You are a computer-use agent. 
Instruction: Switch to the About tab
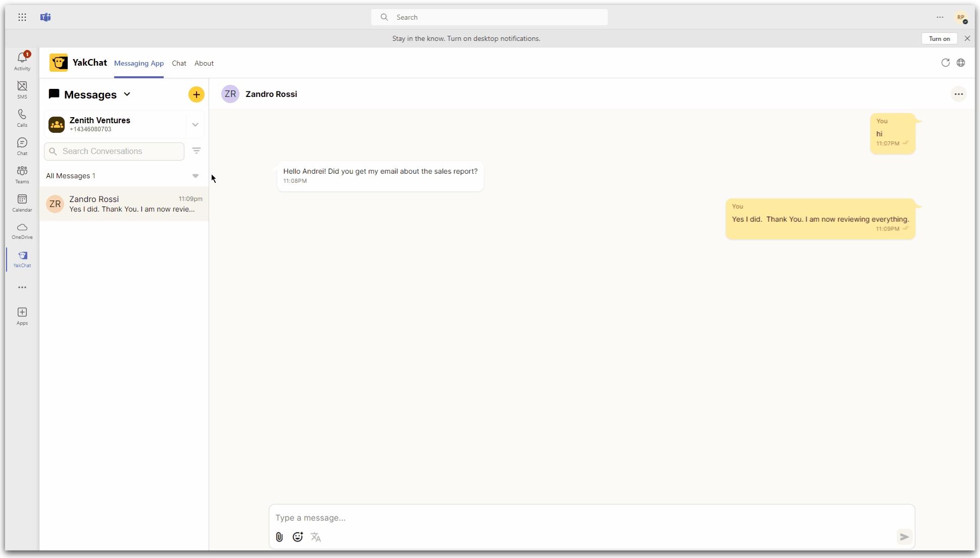(x=204, y=63)
